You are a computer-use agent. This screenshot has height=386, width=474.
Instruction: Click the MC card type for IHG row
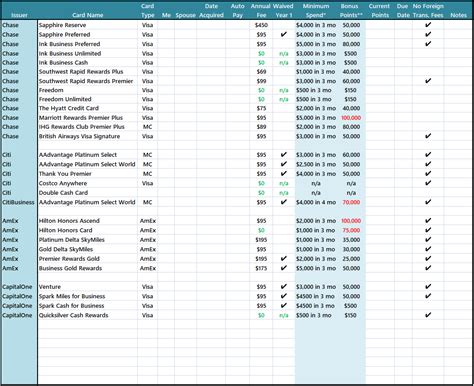click(x=147, y=127)
